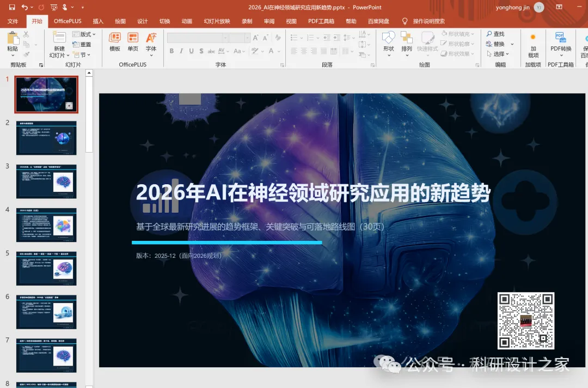
Task: Select slide 6 thumbnail
Action: click(46, 312)
